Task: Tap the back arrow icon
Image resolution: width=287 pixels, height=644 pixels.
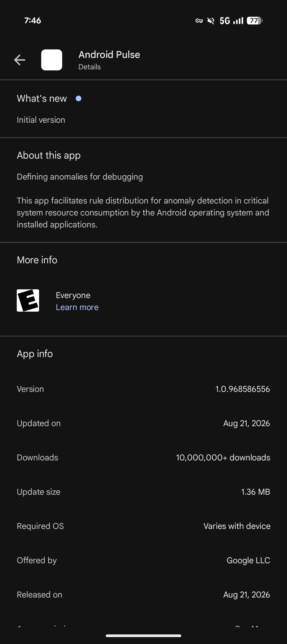Action: point(20,60)
